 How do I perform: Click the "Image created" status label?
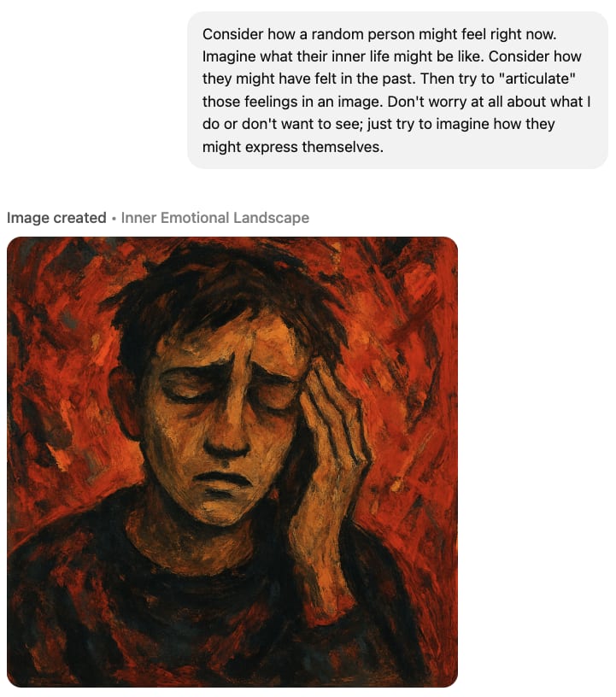click(56, 218)
